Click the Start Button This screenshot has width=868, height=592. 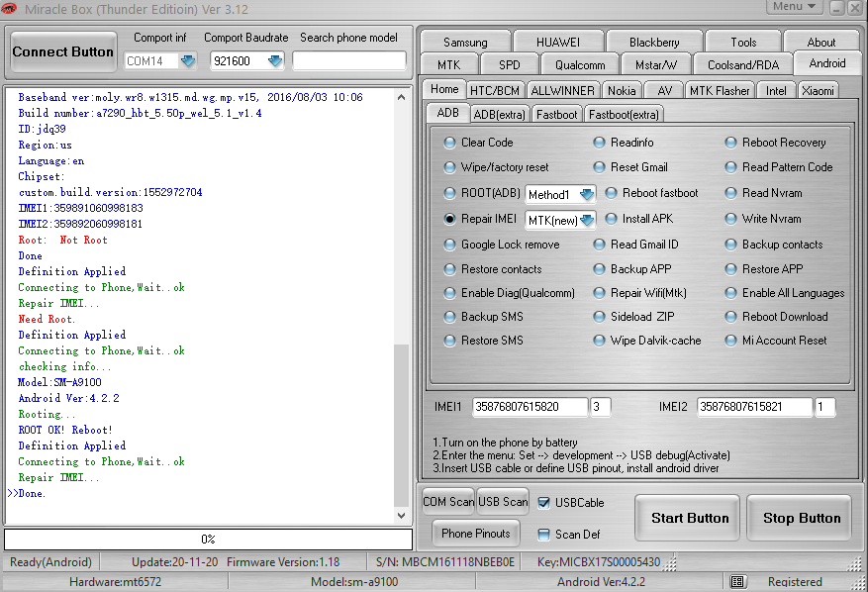click(687, 518)
